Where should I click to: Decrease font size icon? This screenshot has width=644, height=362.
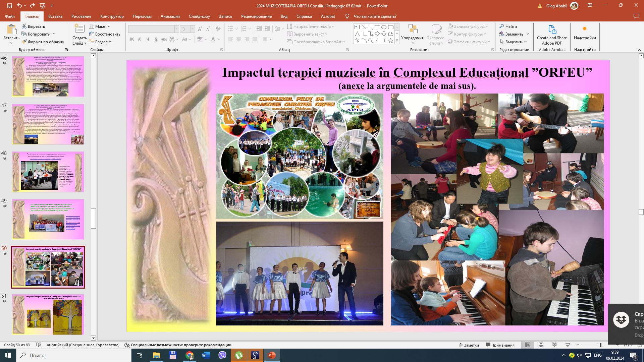pyautogui.click(x=208, y=29)
